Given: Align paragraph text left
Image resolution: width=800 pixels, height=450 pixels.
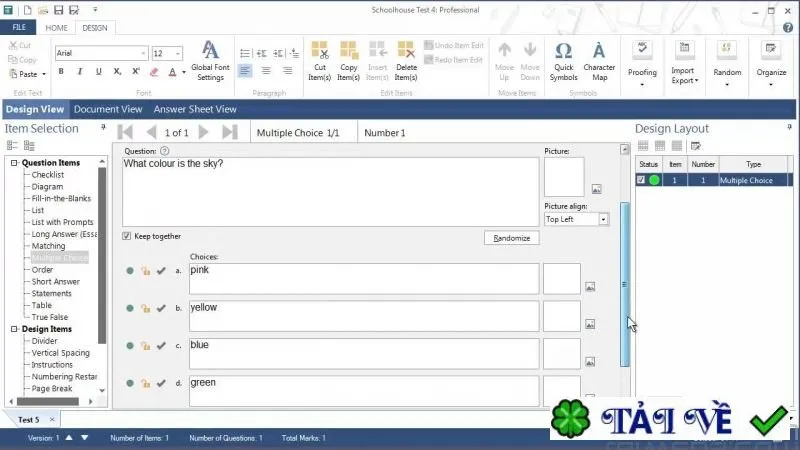Looking at the screenshot, I should (245, 70).
